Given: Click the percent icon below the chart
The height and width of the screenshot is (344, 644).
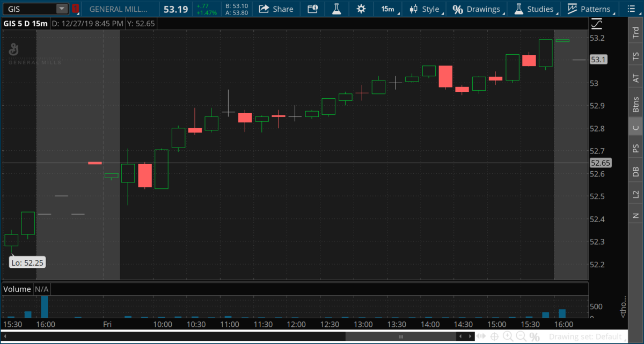Looking at the screenshot, I should [x=535, y=336].
